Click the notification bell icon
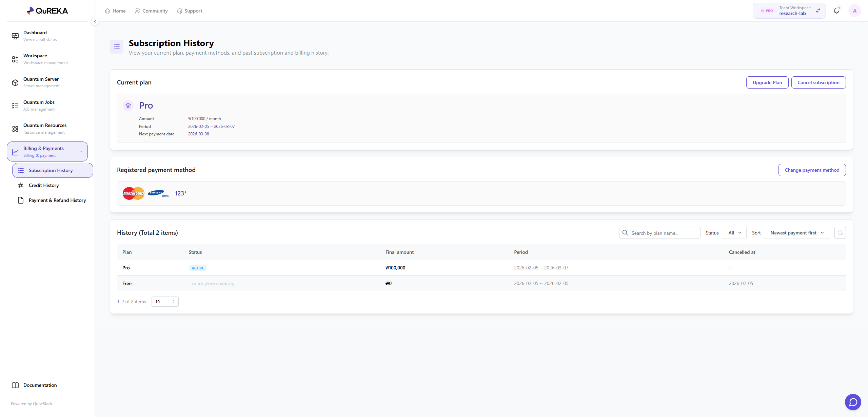Screen dimensions: 868x417 [836, 11]
